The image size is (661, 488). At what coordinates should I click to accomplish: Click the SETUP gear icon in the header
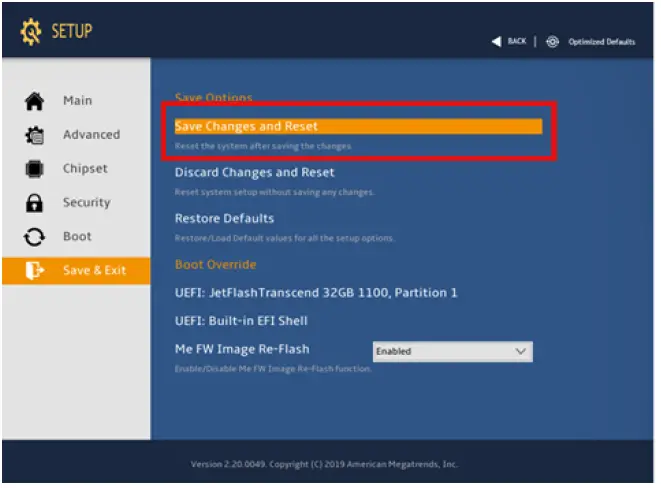(x=31, y=32)
